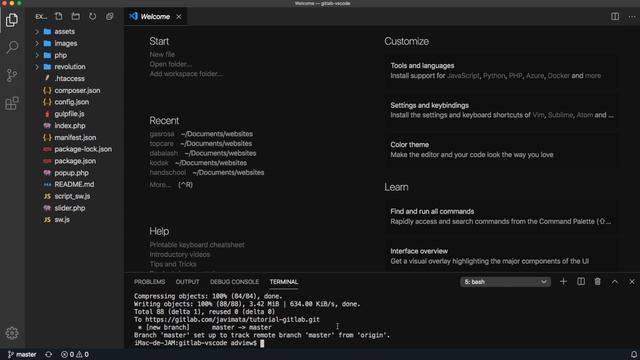Screen dimensions: 640x360
Task: Open the Explorer view in activity bar
Action: (12, 20)
